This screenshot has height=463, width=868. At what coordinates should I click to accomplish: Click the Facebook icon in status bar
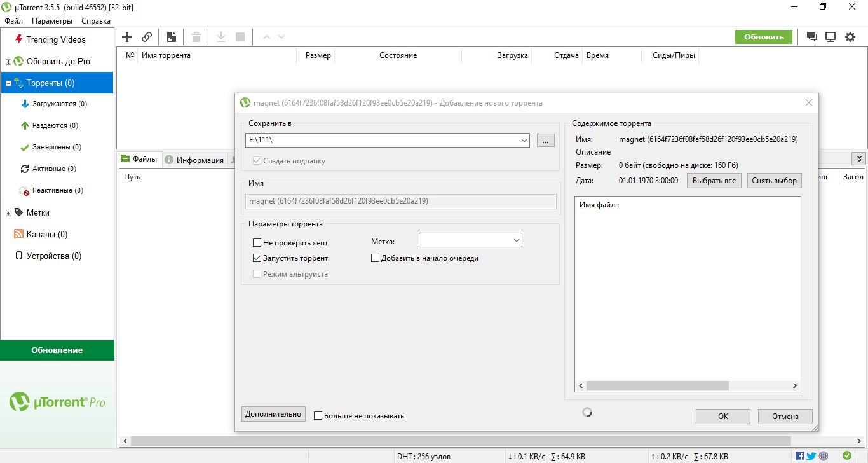[x=800, y=456]
